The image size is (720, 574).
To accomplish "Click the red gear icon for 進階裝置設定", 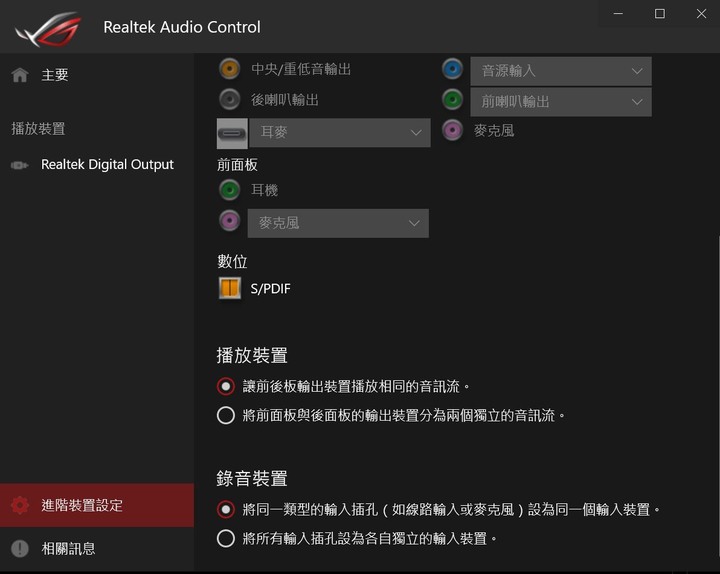I will pos(20,505).
